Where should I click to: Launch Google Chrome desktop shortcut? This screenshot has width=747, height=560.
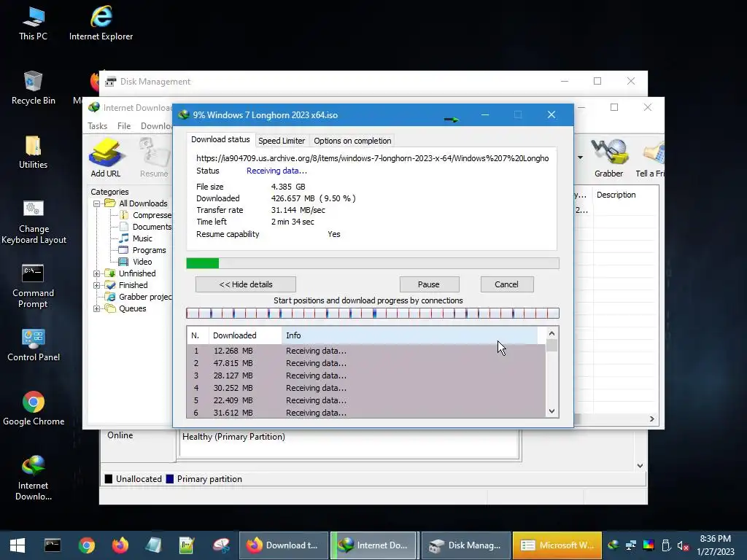pos(34,409)
